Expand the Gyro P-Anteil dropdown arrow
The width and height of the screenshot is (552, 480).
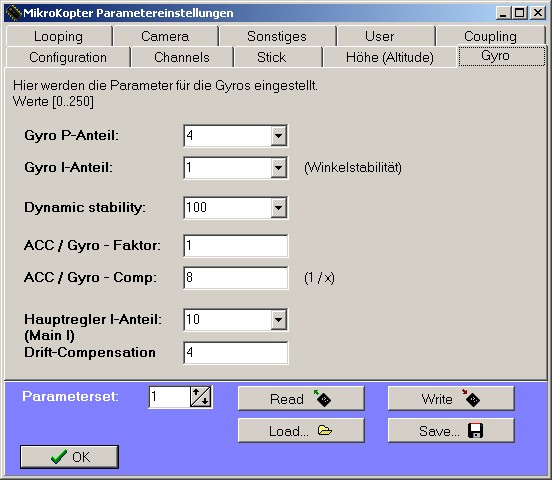click(278, 136)
